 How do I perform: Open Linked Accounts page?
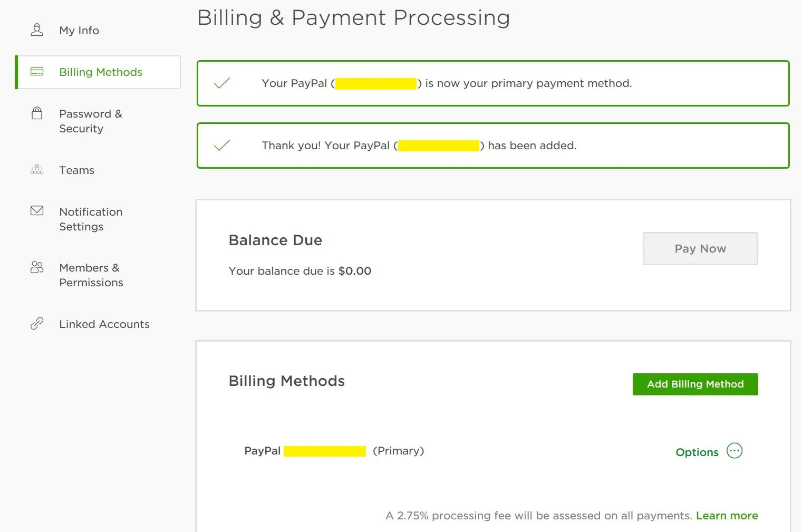[x=104, y=324]
